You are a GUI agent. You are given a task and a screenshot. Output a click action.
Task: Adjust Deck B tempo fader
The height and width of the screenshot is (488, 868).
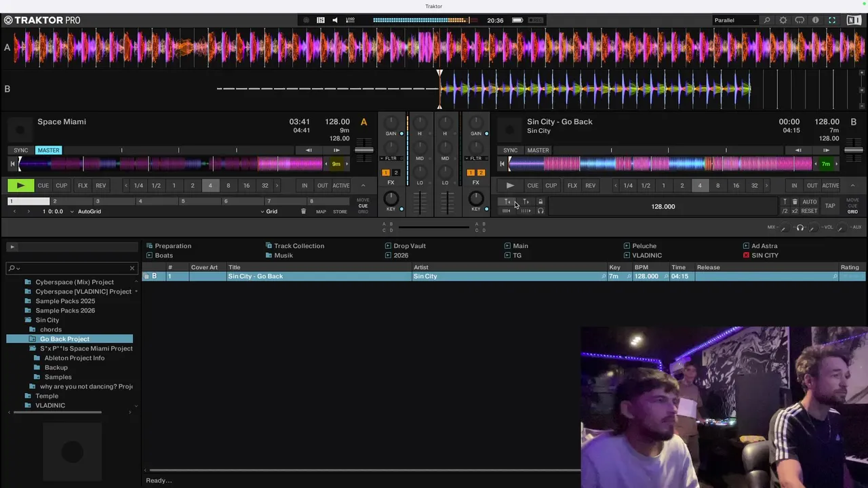[x=854, y=150]
